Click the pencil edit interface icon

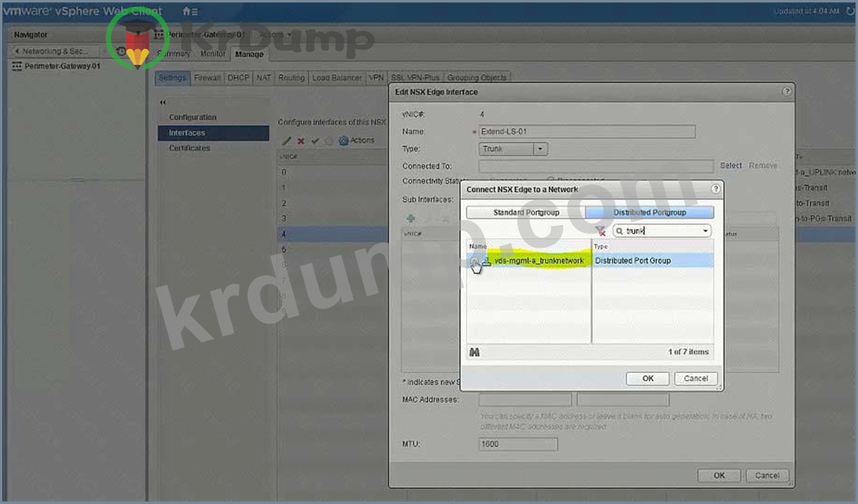(286, 141)
